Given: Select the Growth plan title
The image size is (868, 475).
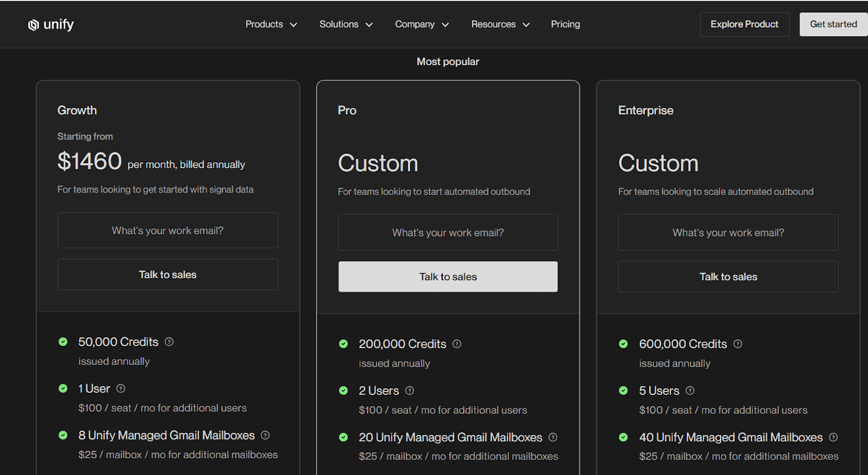Looking at the screenshot, I should pos(77,110).
